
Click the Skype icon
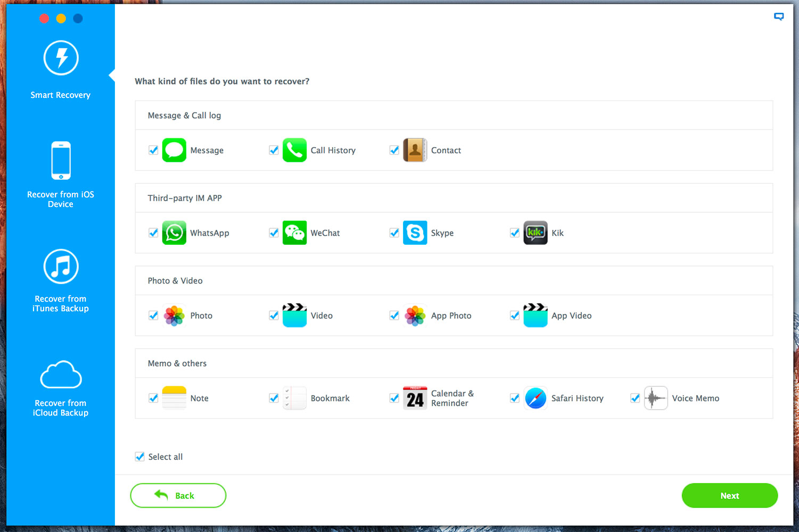pyautogui.click(x=415, y=232)
